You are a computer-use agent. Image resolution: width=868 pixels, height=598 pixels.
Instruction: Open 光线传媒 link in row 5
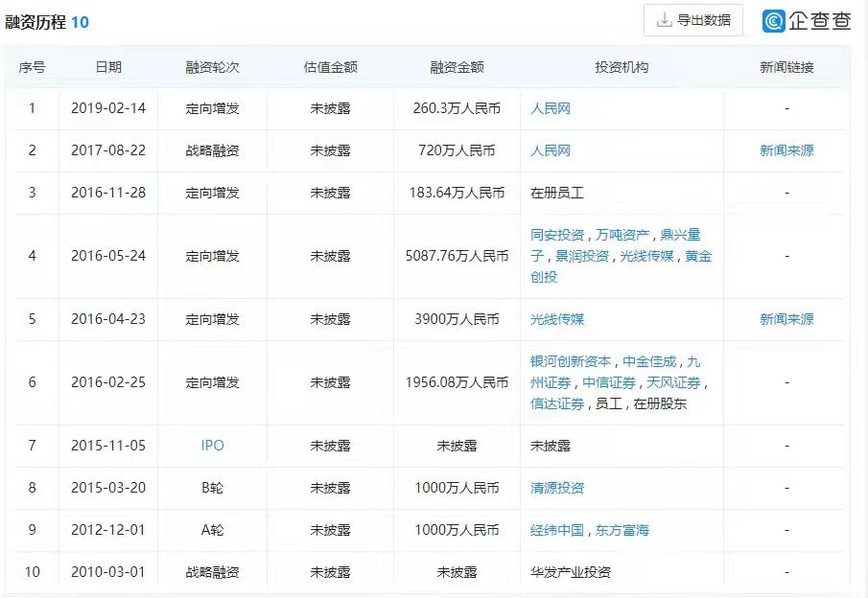point(557,319)
